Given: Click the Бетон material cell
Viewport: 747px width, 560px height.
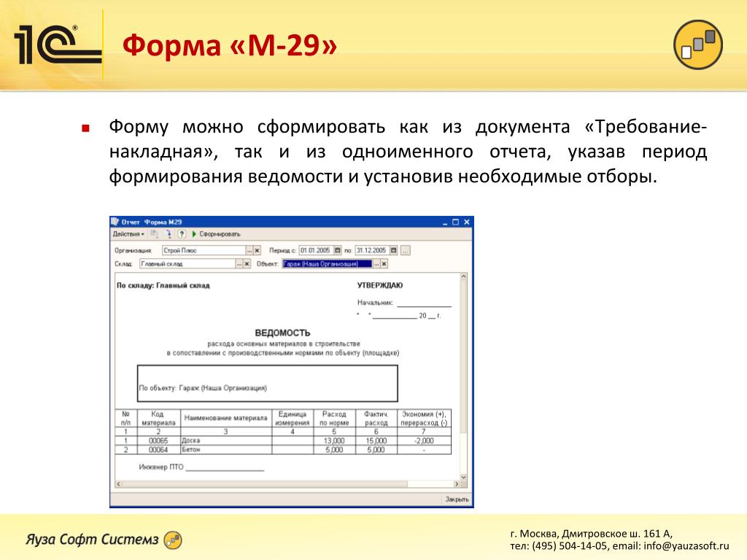Looking at the screenshot, I should pyautogui.click(x=226, y=449).
